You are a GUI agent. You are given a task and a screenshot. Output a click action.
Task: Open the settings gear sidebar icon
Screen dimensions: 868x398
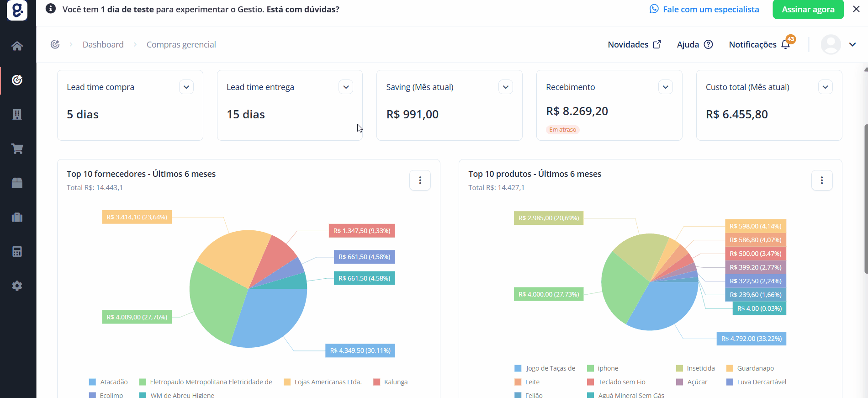[17, 286]
